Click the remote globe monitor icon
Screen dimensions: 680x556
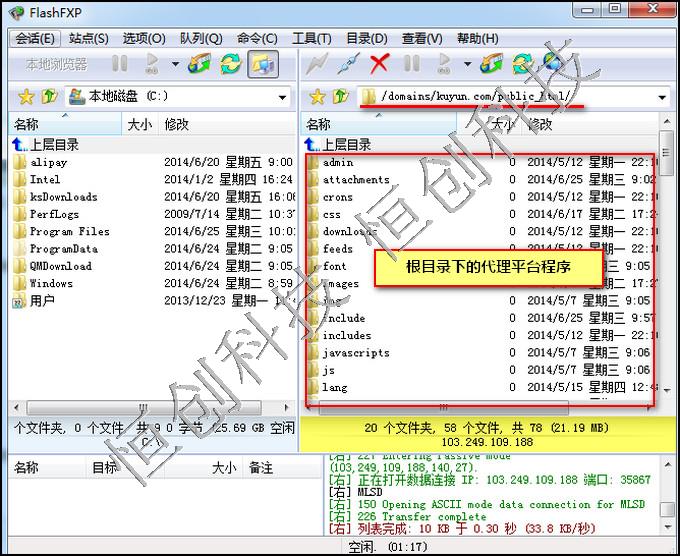tap(552, 63)
